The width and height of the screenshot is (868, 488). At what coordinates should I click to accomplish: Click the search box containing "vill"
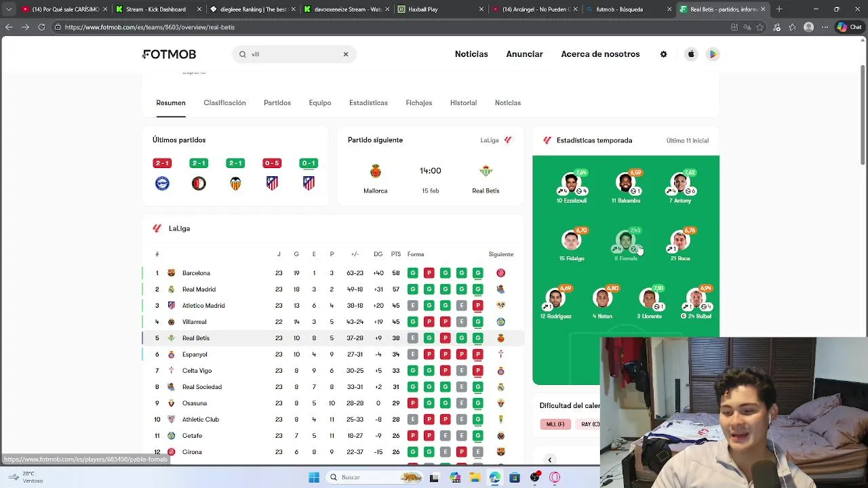point(294,54)
